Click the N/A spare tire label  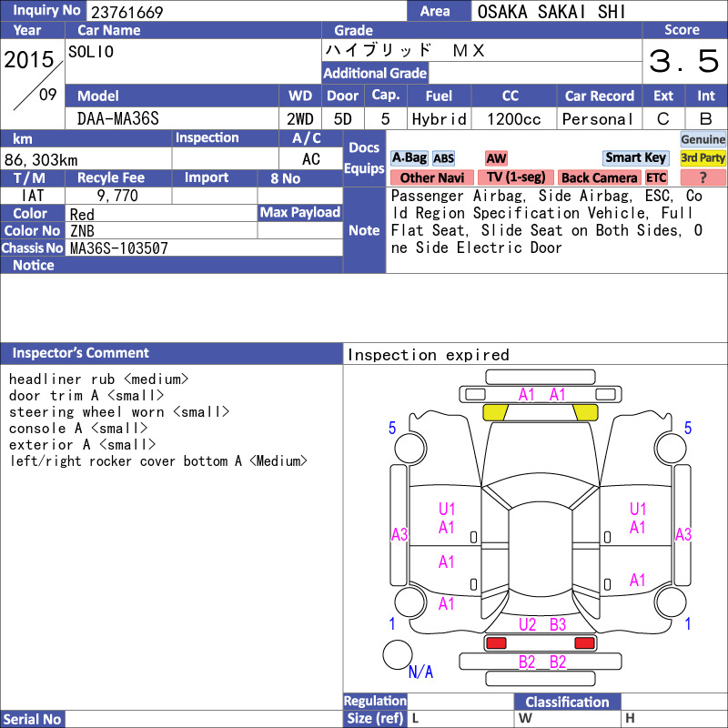[x=420, y=672]
